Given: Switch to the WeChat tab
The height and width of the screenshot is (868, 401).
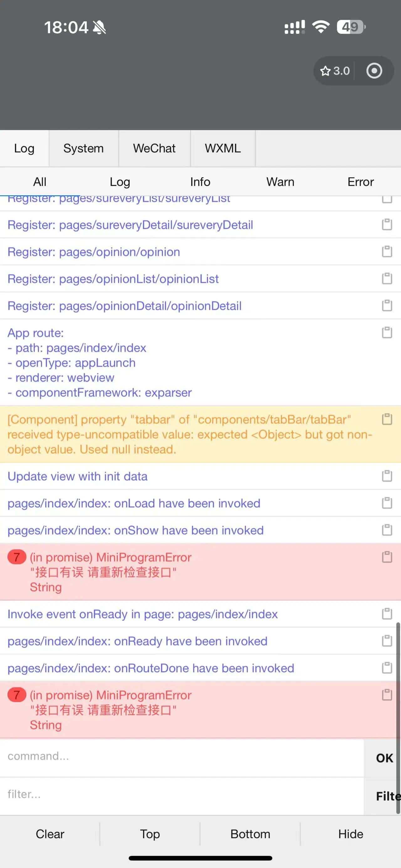Looking at the screenshot, I should (154, 148).
